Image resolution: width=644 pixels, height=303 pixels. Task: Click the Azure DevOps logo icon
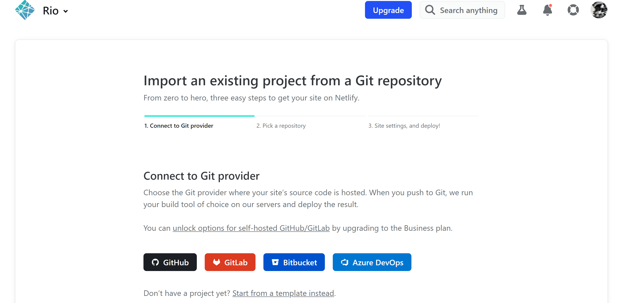345,262
